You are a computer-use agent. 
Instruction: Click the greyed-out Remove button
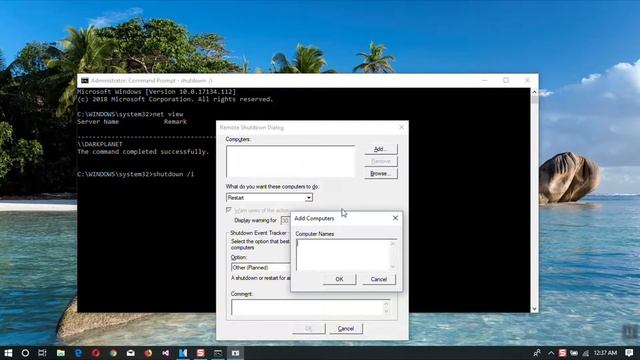[380, 161]
